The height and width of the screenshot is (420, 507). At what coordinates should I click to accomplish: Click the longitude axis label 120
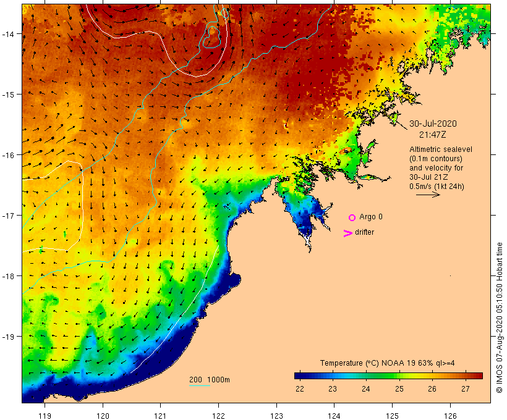pyautogui.click(x=103, y=416)
